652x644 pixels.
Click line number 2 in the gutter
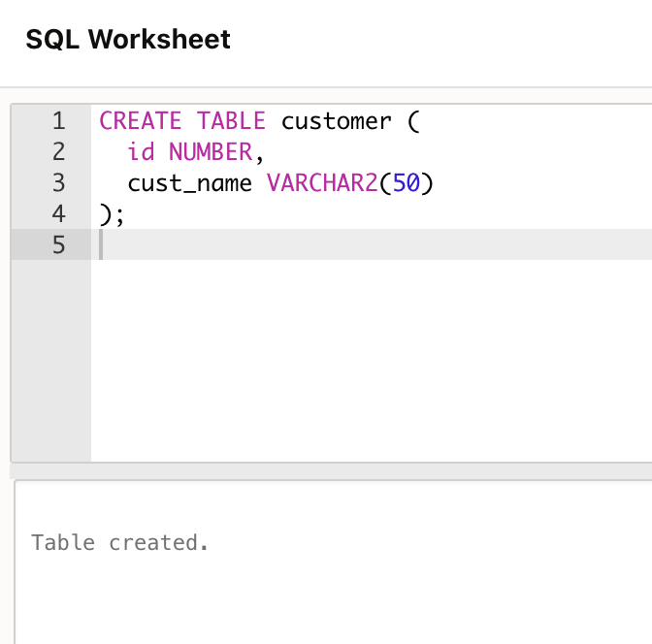click(x=58, y=152)
